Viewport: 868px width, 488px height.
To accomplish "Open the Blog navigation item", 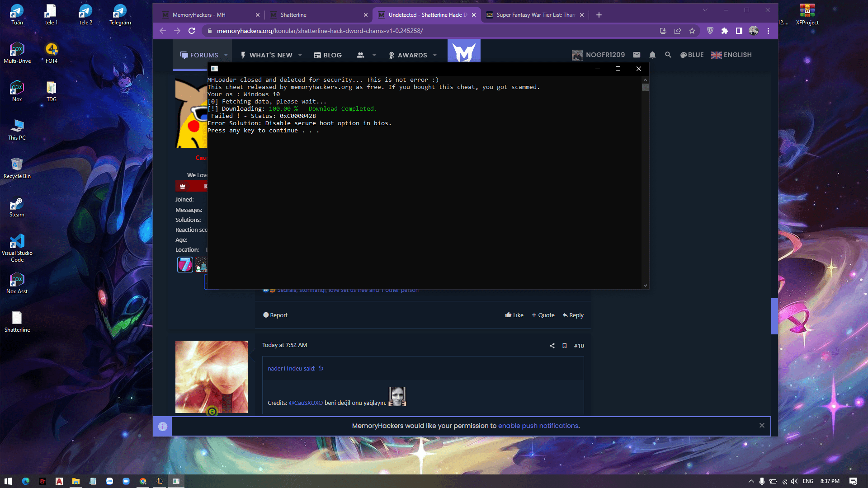I will [x=328, y=55].
